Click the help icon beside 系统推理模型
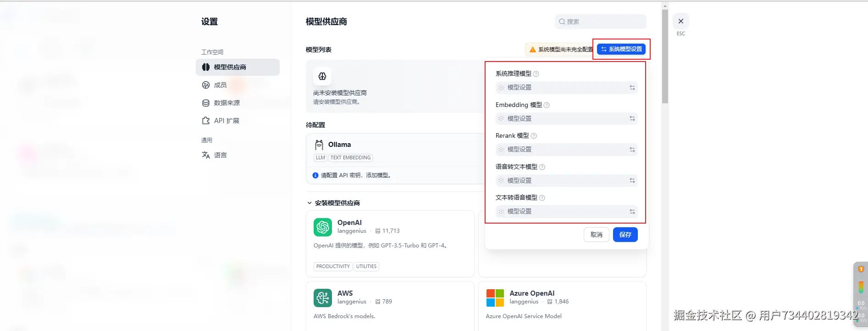 [536, 74]
